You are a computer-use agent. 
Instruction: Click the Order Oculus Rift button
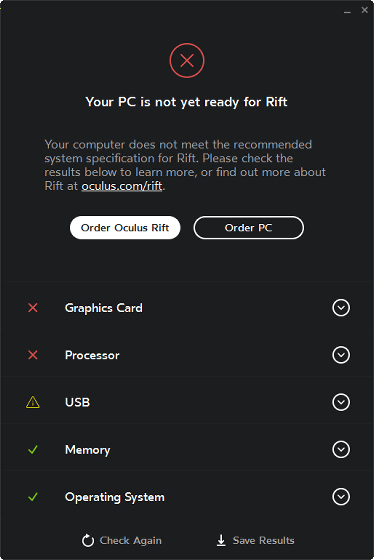point(125,228)
